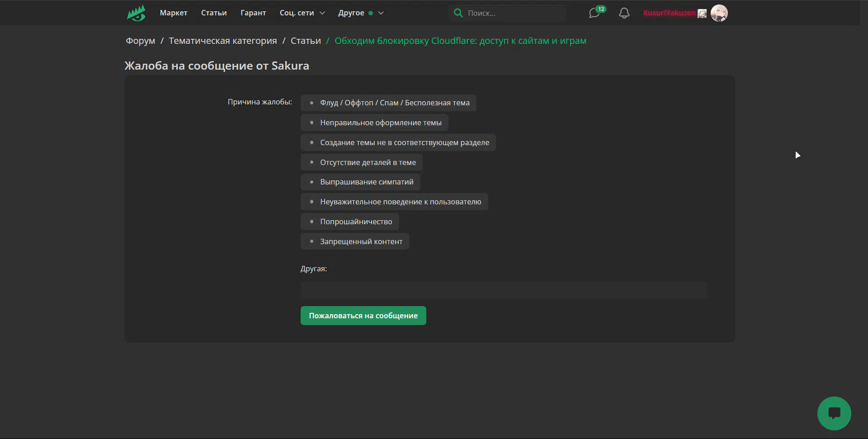Click the Пожаловаться на сообщение button
868x439 pixels.
click(363, 316)
